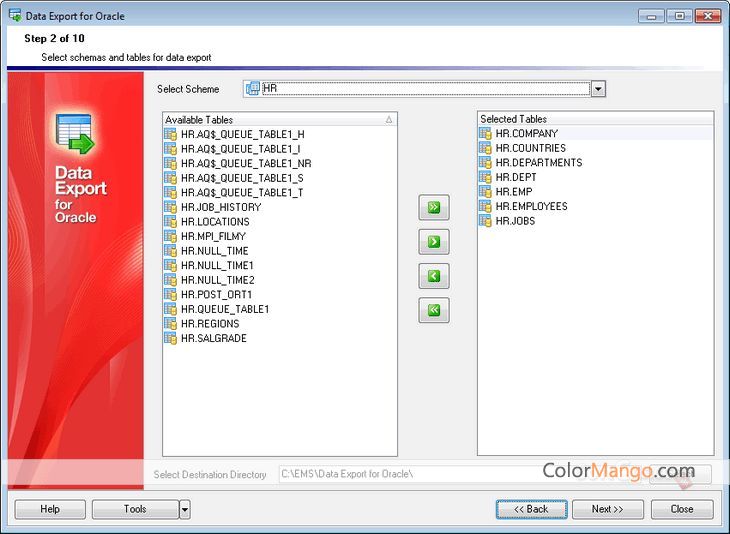
Task: Click the move selected table left button
Action: (x=434, y=276)
